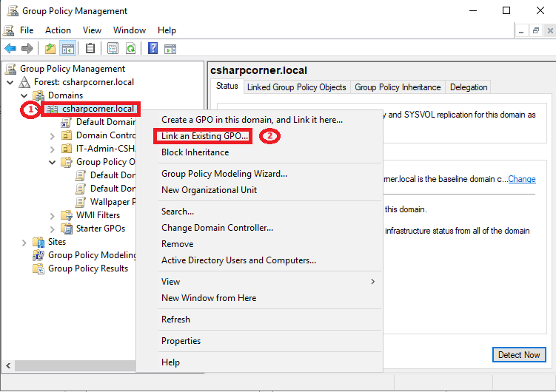Viewport: 556px width, 392px height.
Task: Click the Default Domain Policy link icon
Action: pyautogui.click(x=67, y=123)
